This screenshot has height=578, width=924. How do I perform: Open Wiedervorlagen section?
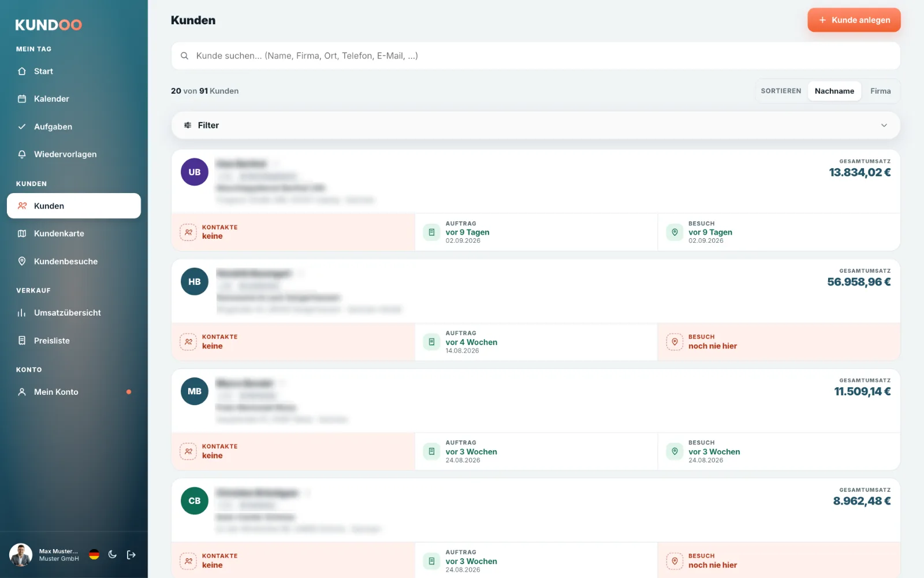point(74,154)
